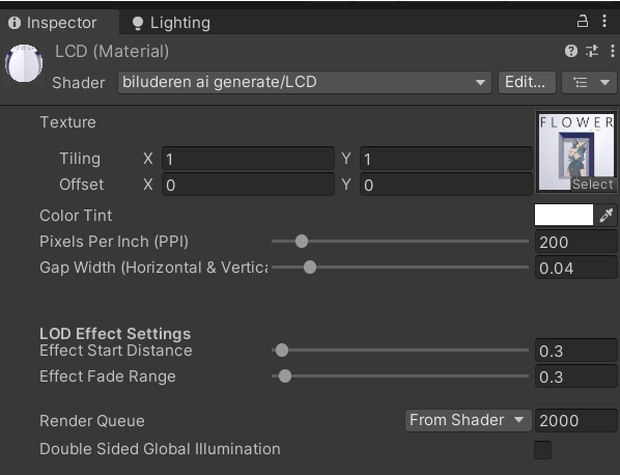Click the Lighting tab bulb icon
Screen dimensions: 620x475
(138, 23)
